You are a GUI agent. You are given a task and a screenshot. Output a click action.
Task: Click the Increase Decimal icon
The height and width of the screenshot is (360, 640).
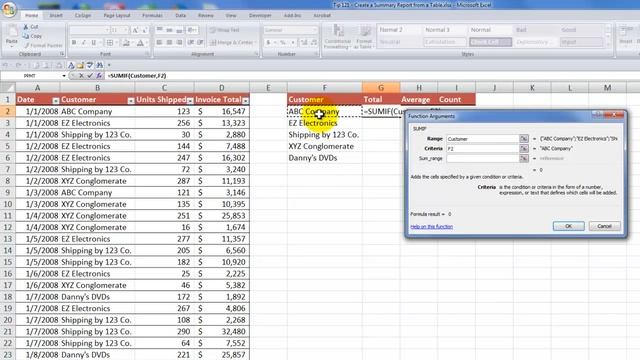(304, 42)
